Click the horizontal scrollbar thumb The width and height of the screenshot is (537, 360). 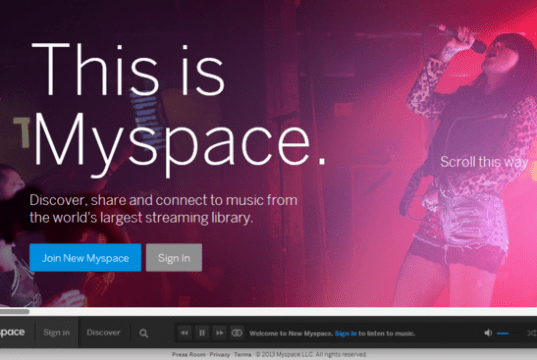click(15, 311)
